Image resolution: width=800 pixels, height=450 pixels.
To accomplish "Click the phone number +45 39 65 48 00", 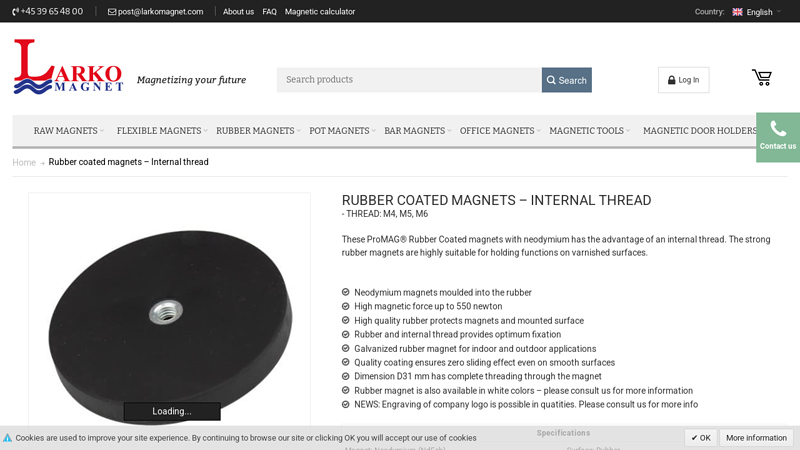I will pos(52,11).
